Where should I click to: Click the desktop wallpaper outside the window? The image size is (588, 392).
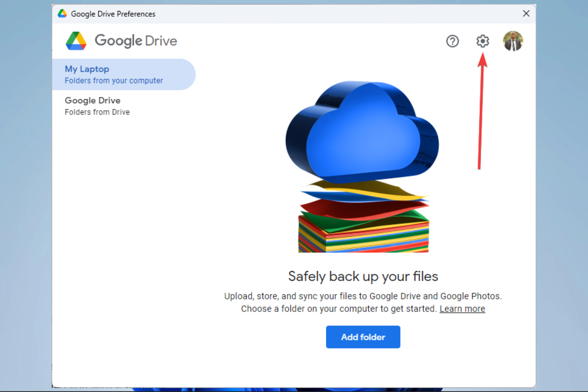pyautogui.click(x=562, y=196)
